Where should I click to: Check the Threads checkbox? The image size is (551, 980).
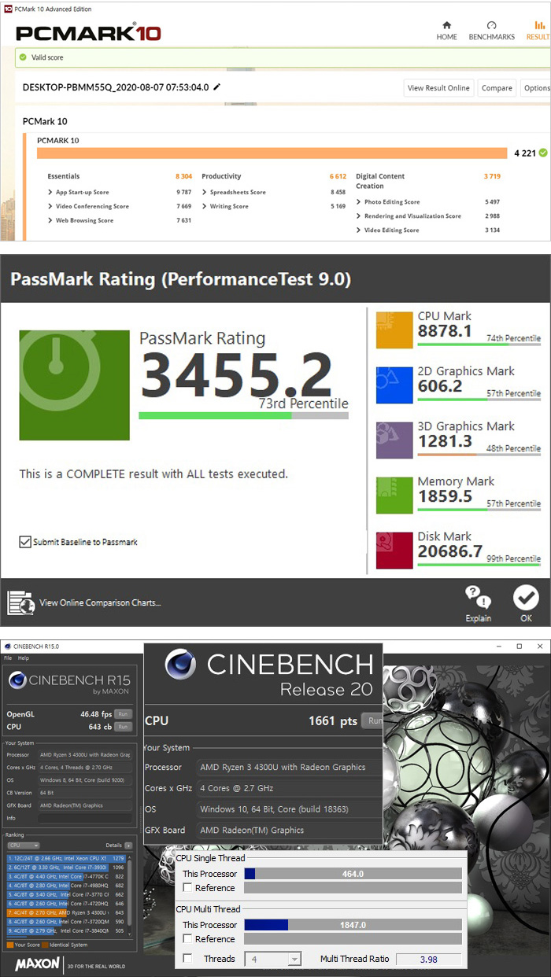187,959
